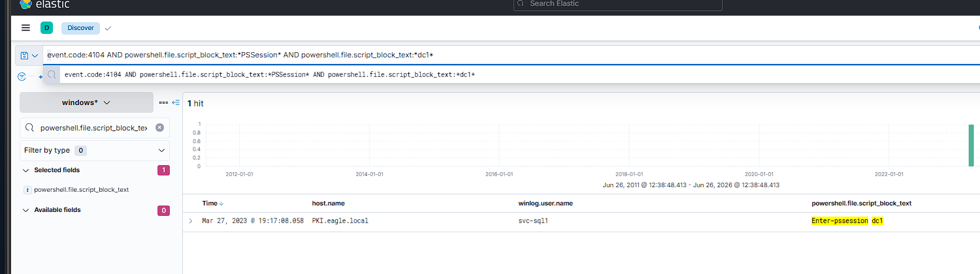Open the space selector D avatar
This screenshot has width=980, height=274.
46,27
